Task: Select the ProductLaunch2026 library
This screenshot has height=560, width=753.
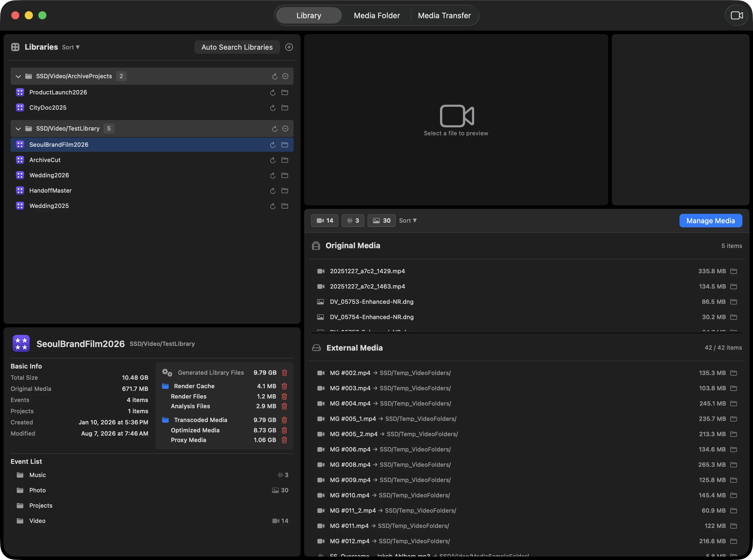Action: [152, 93]
